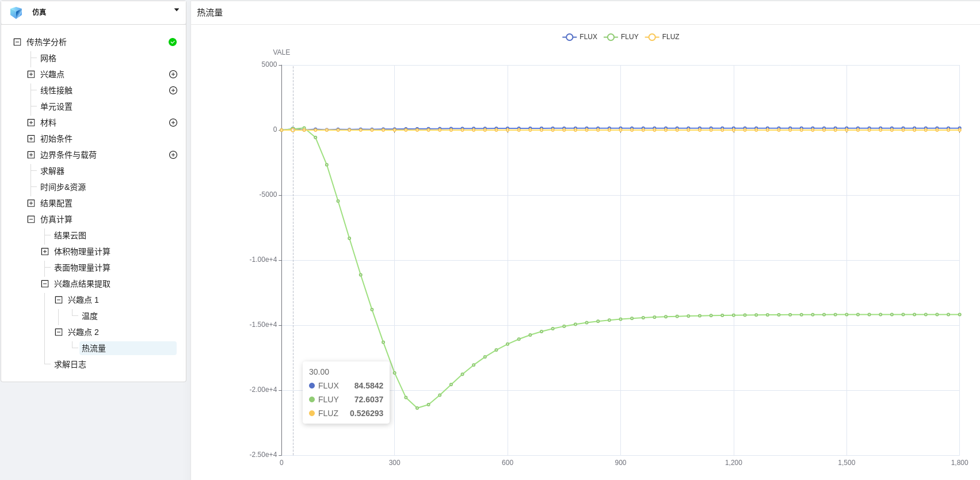The width and height of the screenshot is (980, 480).
Task: Expand the 材料 tree node
Action: (31, 123)
